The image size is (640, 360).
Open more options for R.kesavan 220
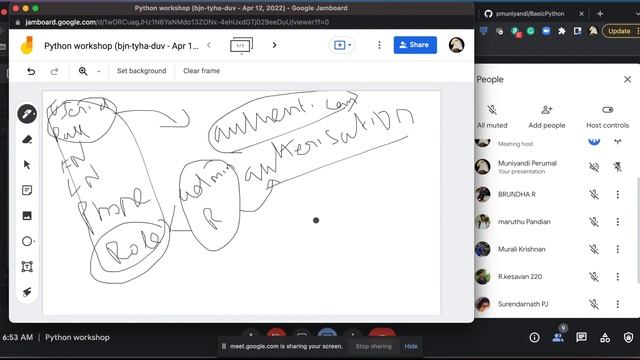[x=618, y=277]
